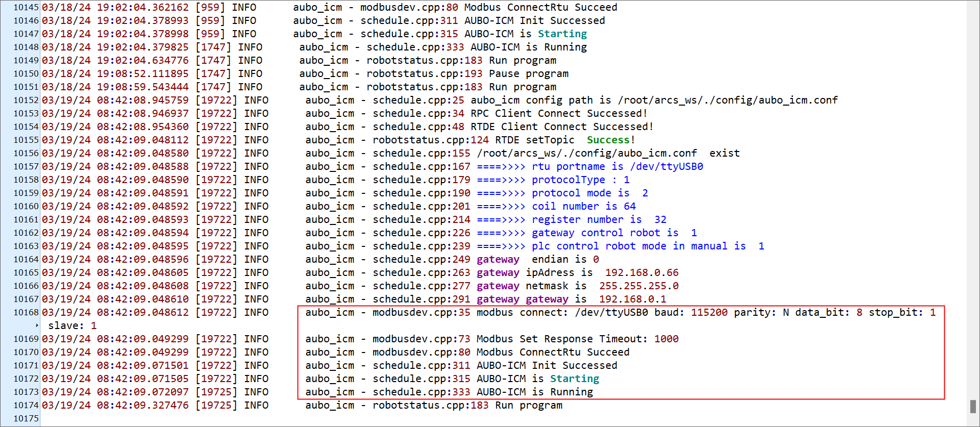
Task: Click 'coil number is 64' text
Action: click(x=584, y=206)
